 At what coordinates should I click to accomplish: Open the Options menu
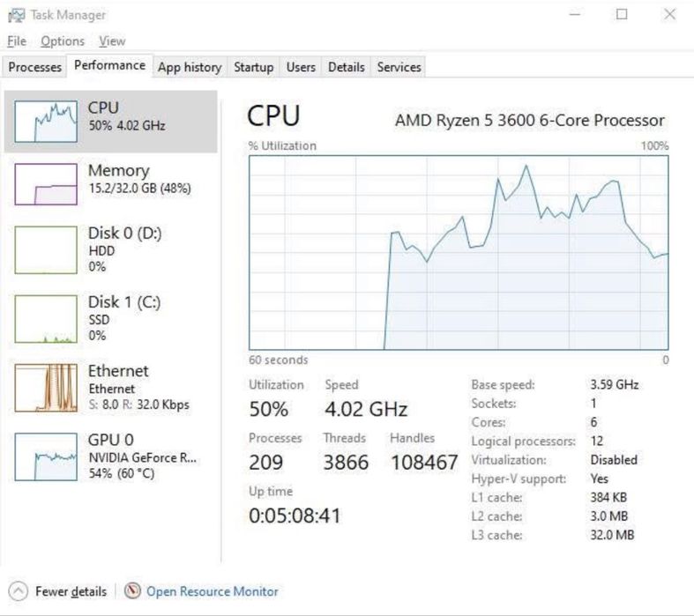(x=63, y=41)
